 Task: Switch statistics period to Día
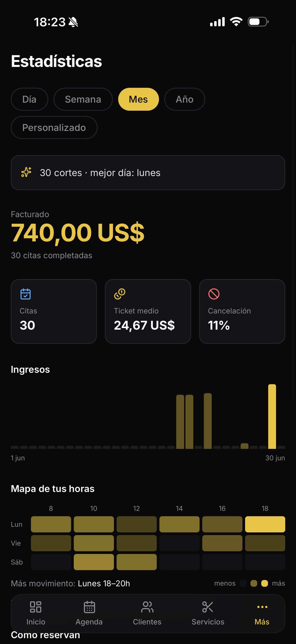(x=29, y=99)
